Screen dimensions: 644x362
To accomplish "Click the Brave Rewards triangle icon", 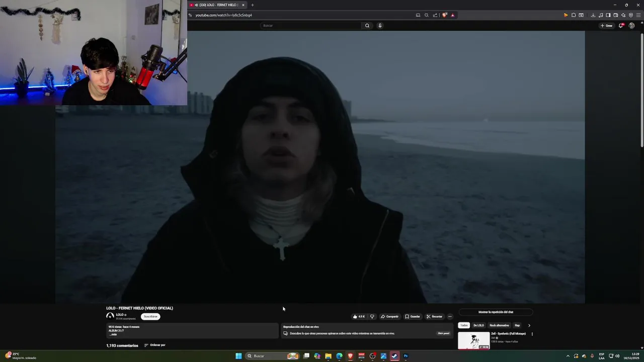I will pos(452,15).
